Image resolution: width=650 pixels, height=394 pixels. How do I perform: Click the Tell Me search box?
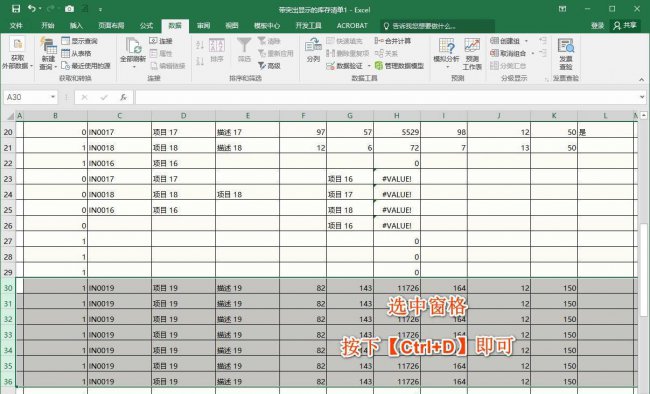tap(437, 26)
